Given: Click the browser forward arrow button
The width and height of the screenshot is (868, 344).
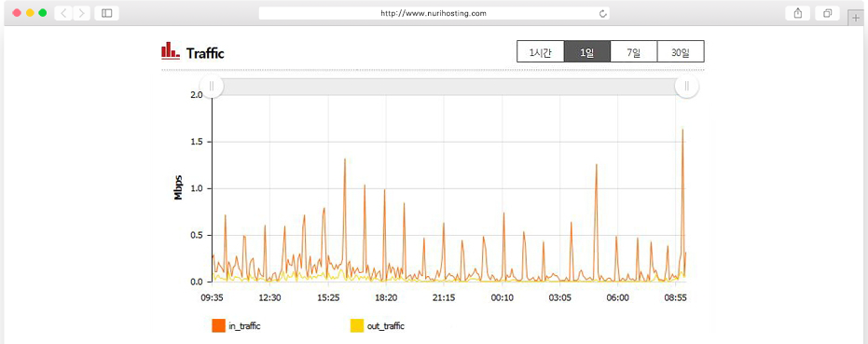Looking at the screenshot, I should (x=81, y=13).
